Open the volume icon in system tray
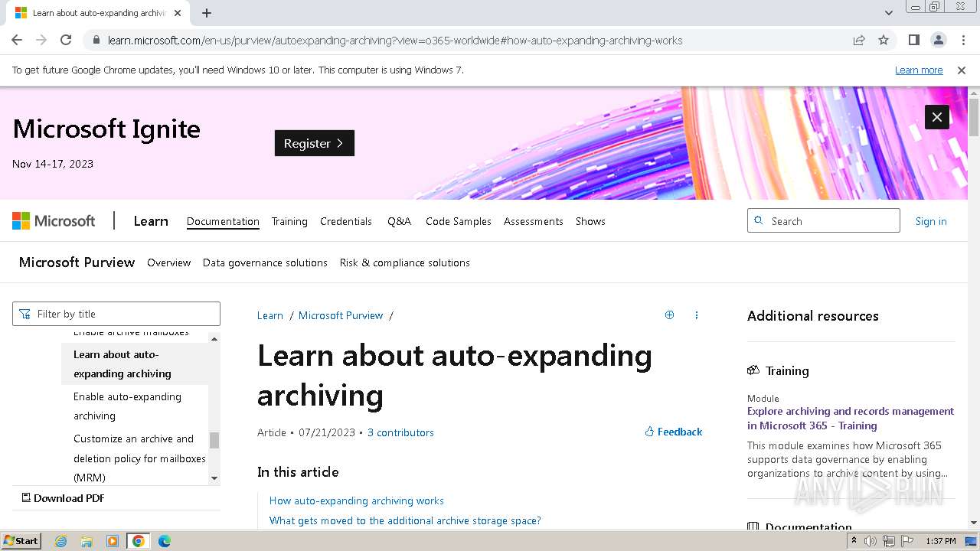The height and width of the screenshot is (551, 980). click(870, 541)
